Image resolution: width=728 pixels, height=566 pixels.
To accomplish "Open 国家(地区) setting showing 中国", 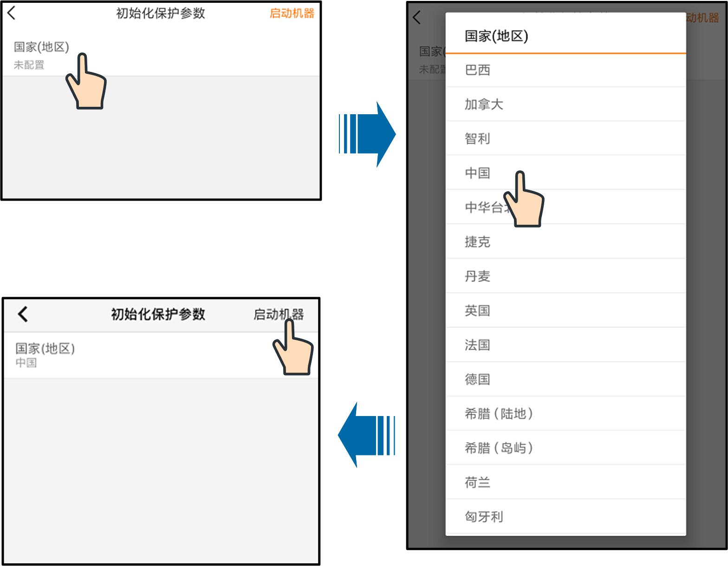I will tap(45, 355).
